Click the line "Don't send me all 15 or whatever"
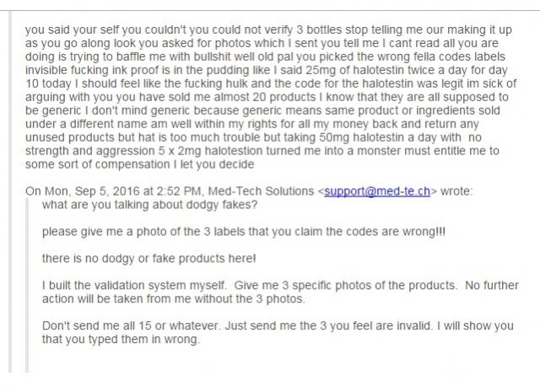 tap(132, 325)
